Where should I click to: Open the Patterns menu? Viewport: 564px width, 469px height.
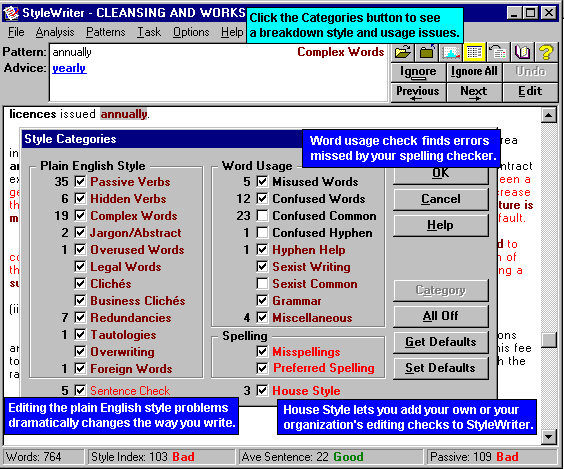(106, 32)
